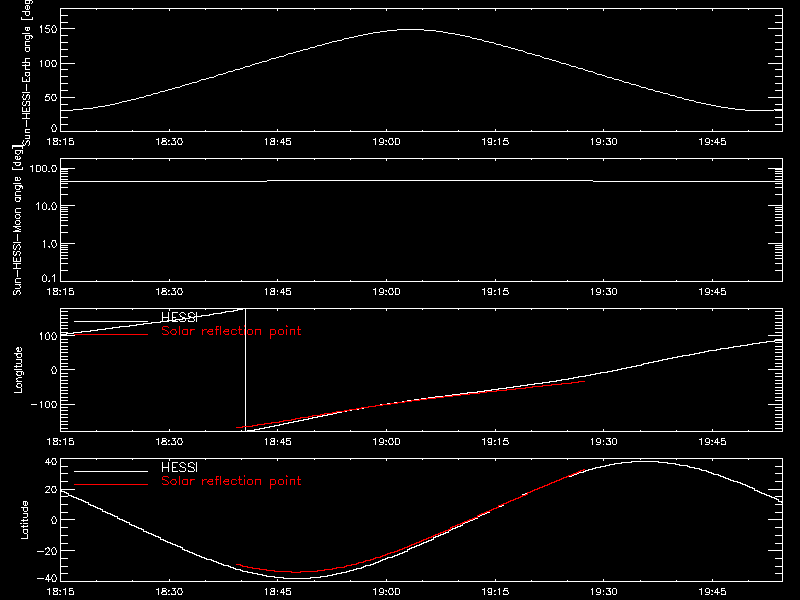Click 18:15 label under Earth angle plot
The height and width of the screenshot is (600, 800).
(x=60, y=141)
